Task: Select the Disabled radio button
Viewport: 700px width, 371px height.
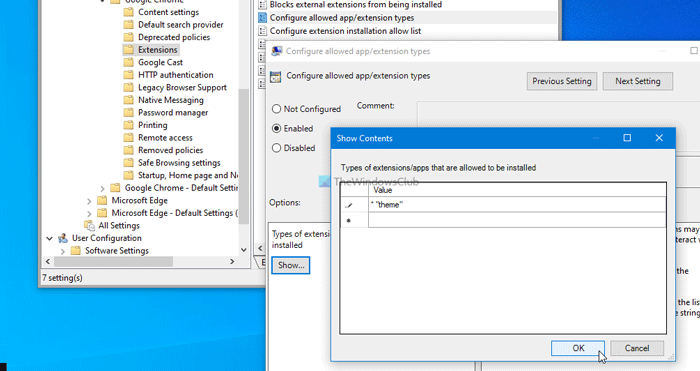Action: click(x=276, y=148)
